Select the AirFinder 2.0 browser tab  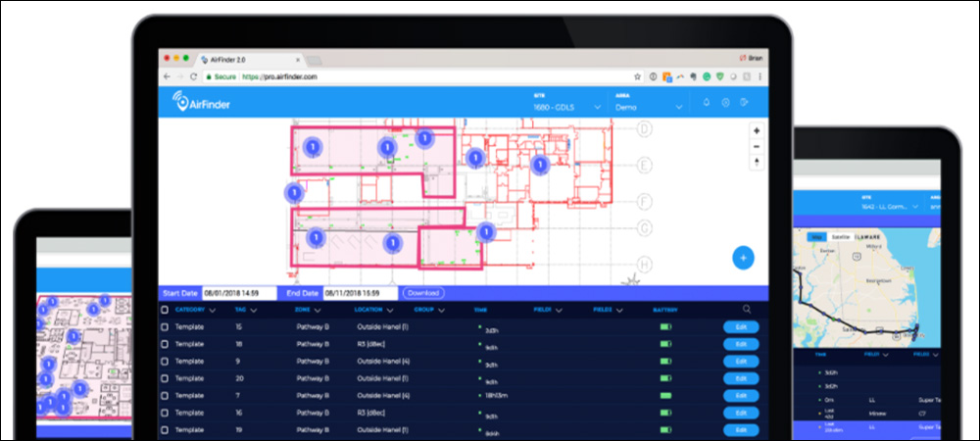coord(250,60)
